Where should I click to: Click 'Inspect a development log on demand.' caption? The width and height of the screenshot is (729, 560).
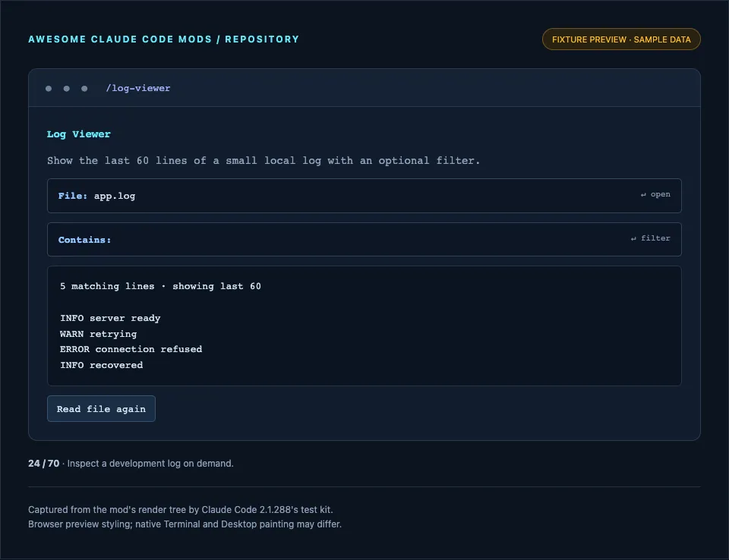150,464
